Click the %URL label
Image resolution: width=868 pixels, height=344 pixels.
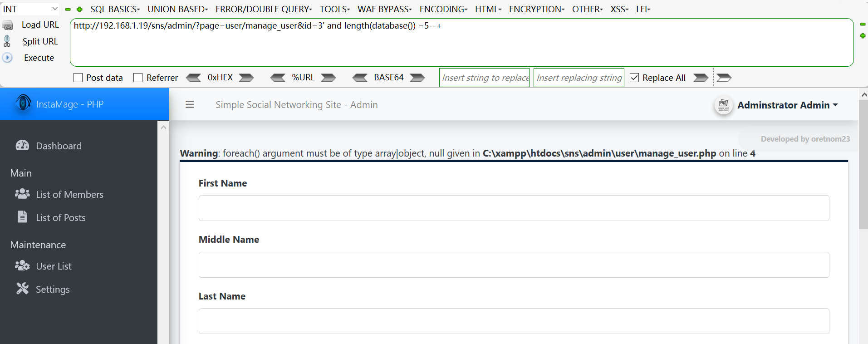303,78
